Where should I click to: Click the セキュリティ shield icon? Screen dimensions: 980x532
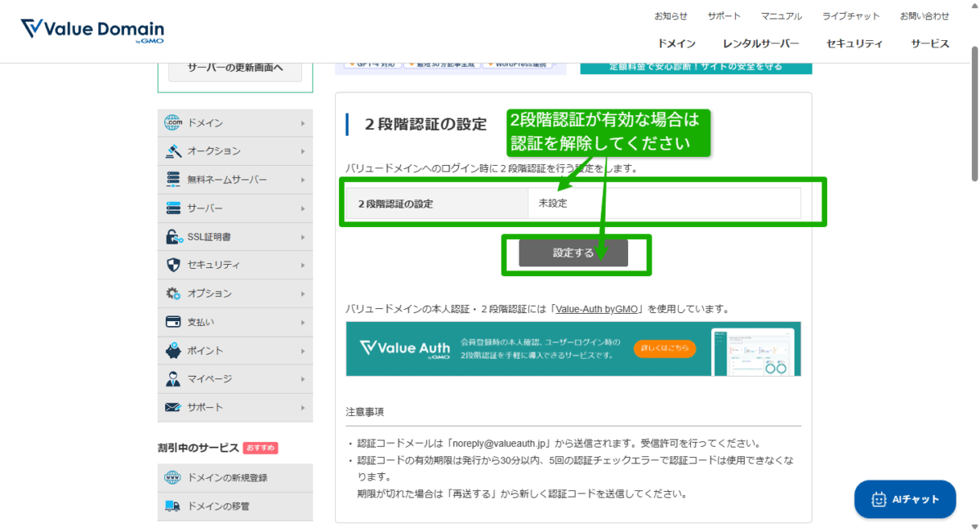[172, 265]
